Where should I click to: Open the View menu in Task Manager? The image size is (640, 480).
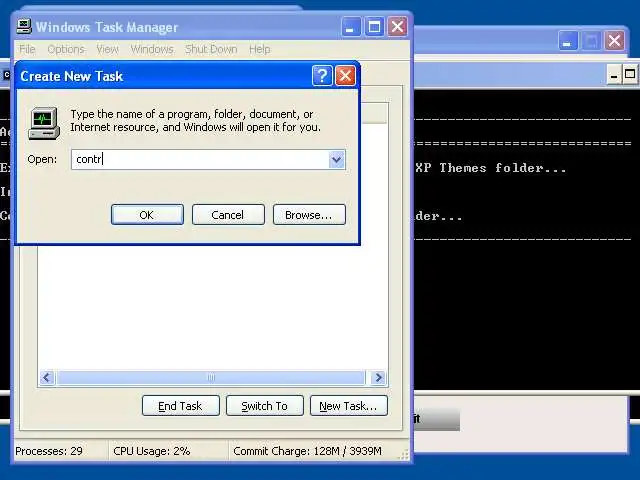[107, 49]
